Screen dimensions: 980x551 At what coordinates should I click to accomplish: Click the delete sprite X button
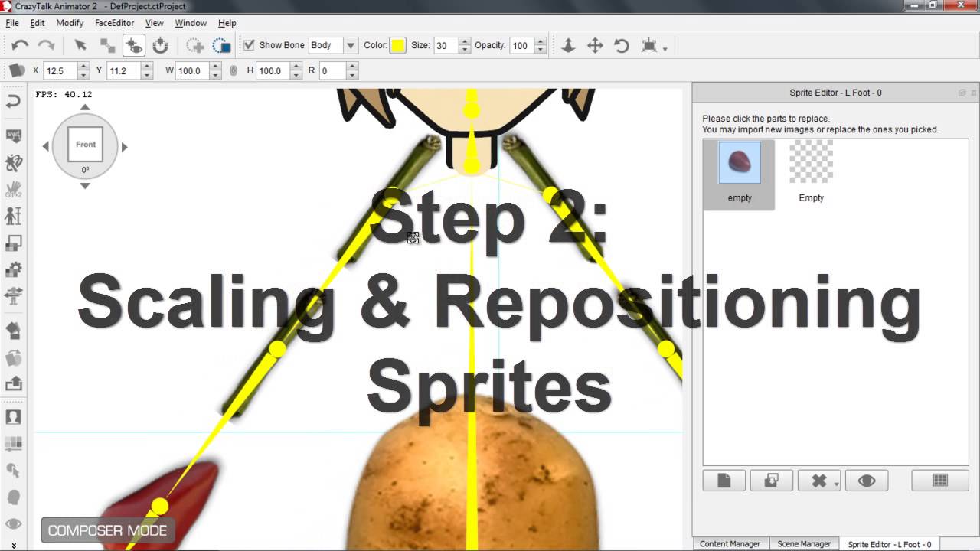click(819, 481)
